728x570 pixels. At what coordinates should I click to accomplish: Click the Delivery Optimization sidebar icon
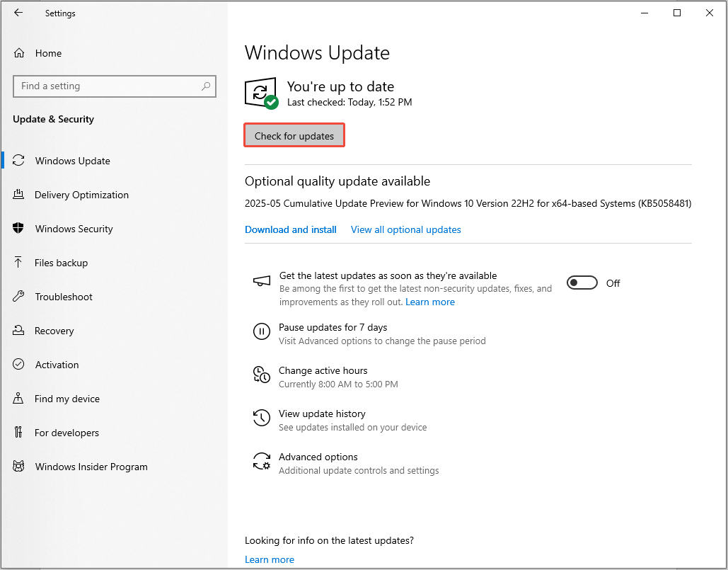(x=19, y=195)
